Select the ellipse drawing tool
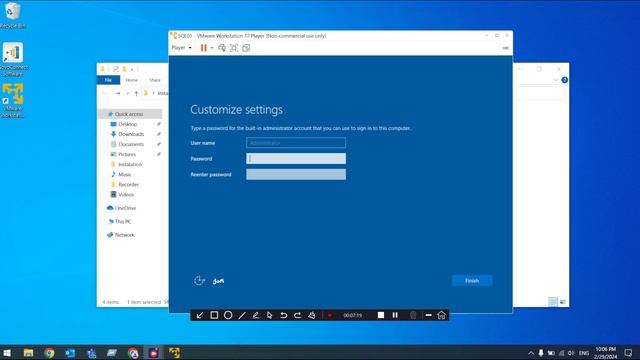The height and width of the screenshot is (360, 640). coord(228,315)
